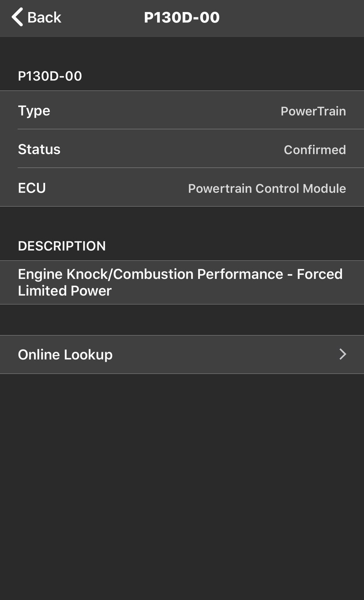The image size is (364, 600).
Task: Tap empty area below Online Lookup
Action: click(182, 480)
